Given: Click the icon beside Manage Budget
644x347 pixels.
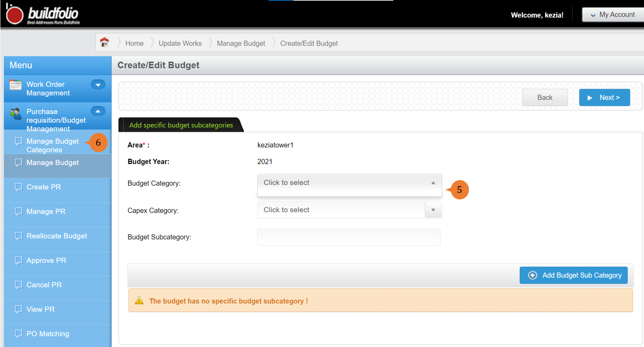Looking at the screenshot, I should [18, 163].
